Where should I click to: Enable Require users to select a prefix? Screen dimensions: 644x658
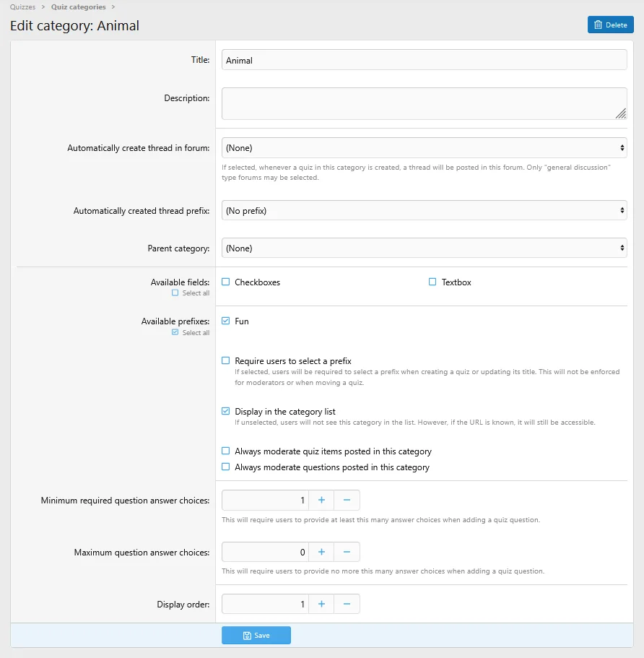click(226, 360)
